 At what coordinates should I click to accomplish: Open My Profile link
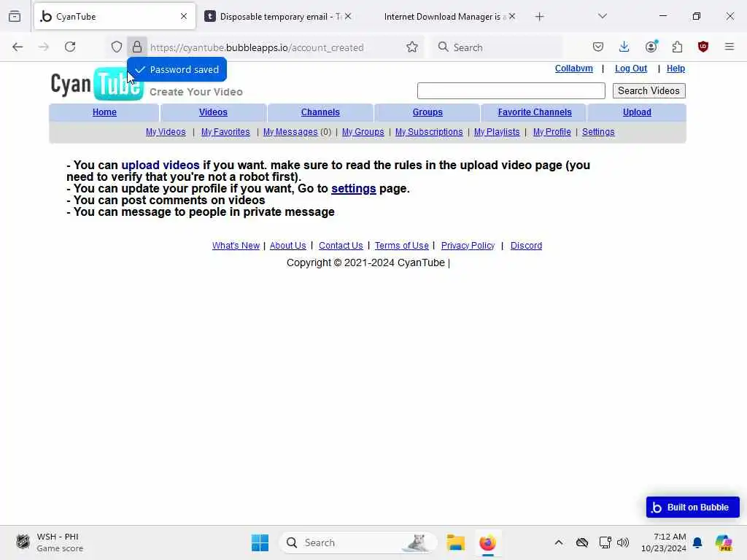pos(551,132)
